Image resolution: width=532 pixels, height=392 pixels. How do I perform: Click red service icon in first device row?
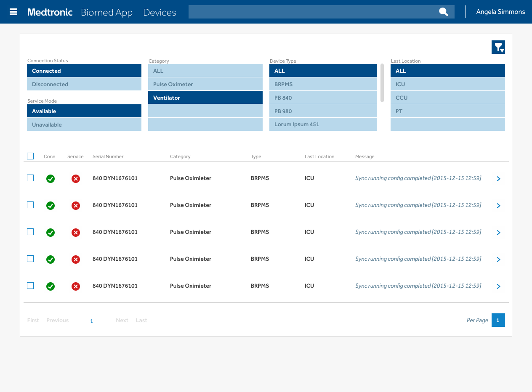(x=76, y=179)
